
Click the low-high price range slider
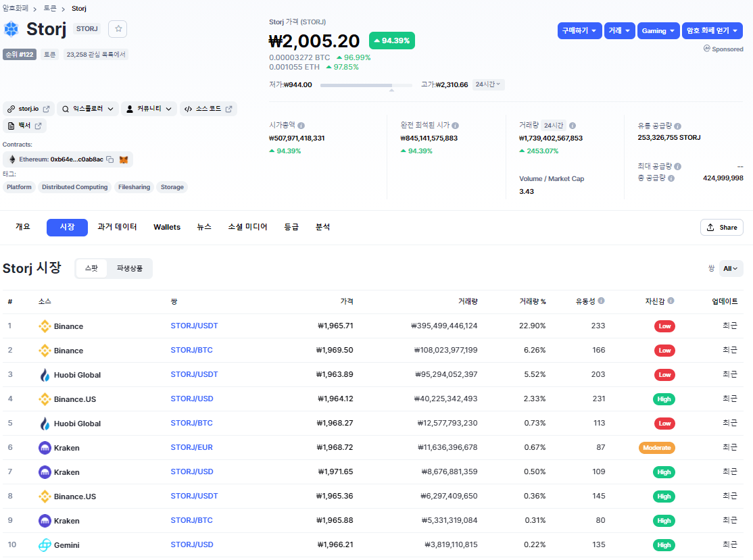click(366, 85)
